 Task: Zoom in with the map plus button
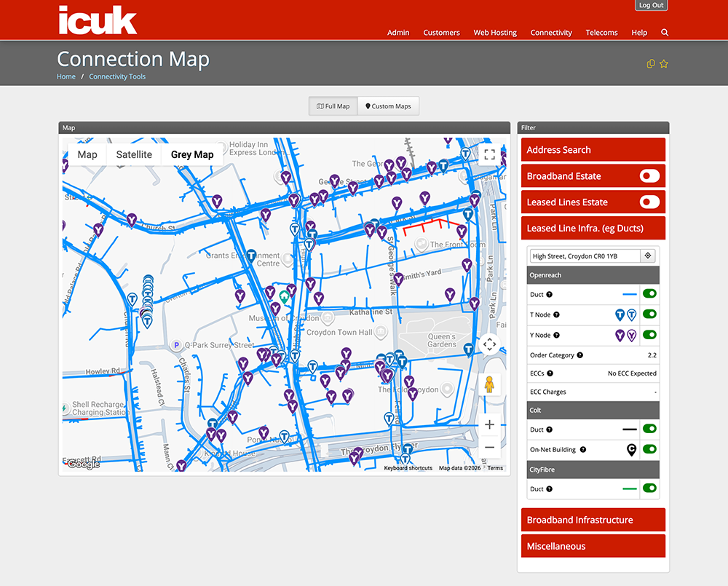click(x=489, y=424)
